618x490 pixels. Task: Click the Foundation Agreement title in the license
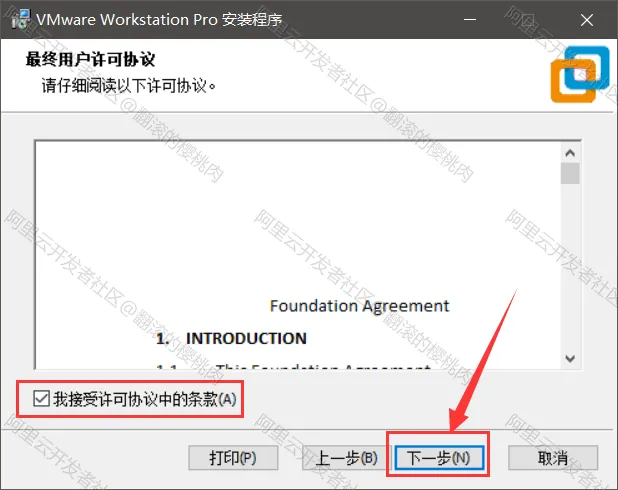(x=359, y=306)
